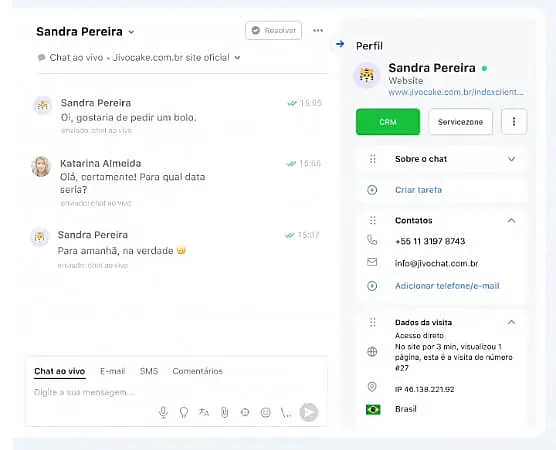Image resolution: width=556 pixels, height=450 pixels.
Task: Click phone number +55 11 3197 8743
Action: tap(430, 241)
